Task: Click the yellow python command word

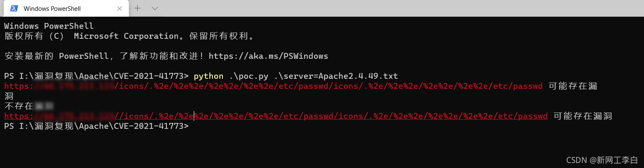Action: 208,76
